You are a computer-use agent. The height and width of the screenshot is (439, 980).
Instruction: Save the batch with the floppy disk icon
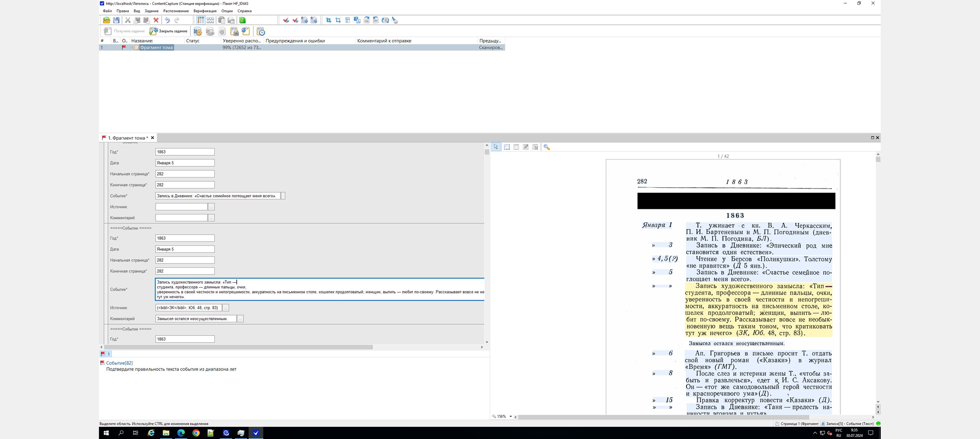pos(116,20)
